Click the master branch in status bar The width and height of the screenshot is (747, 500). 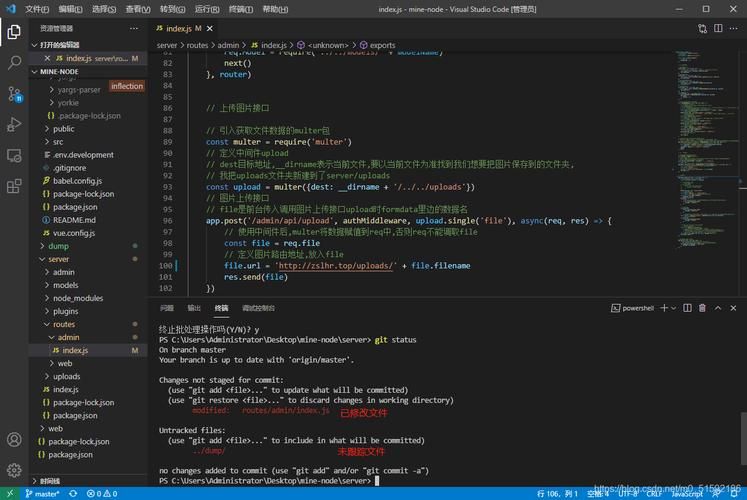[x=44, y=493]
